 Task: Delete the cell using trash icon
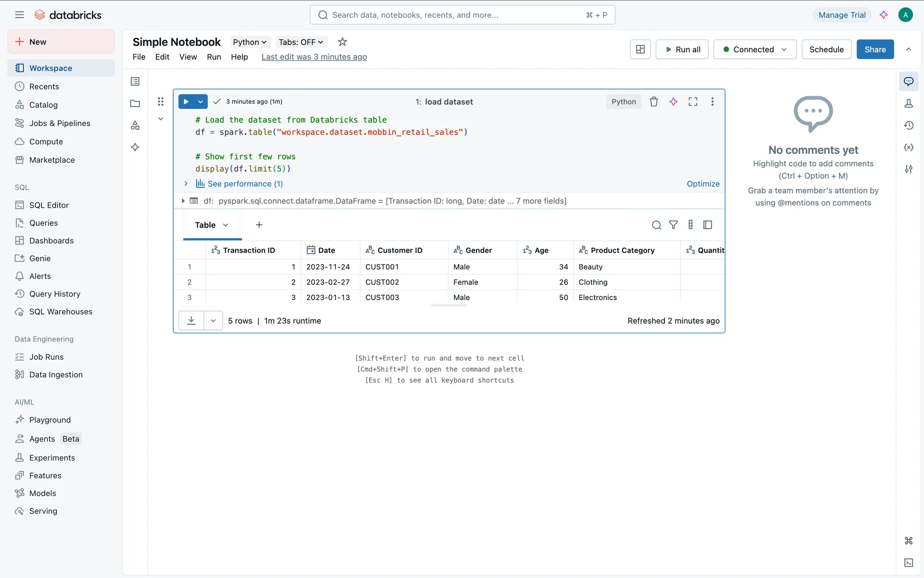pyautogui.click(x=654, y=102)
